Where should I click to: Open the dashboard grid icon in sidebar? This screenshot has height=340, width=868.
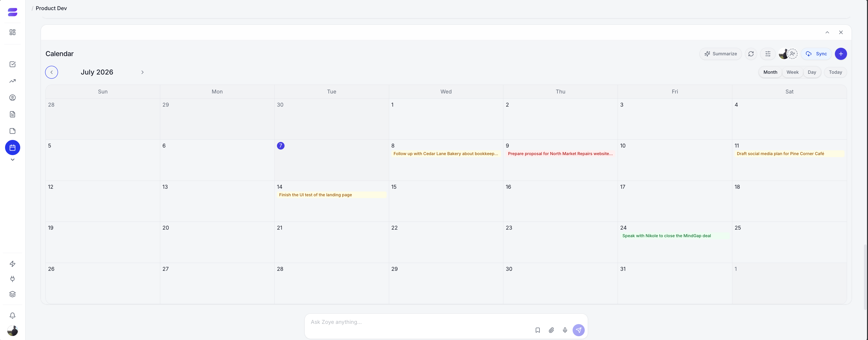[x=12, y=32]
